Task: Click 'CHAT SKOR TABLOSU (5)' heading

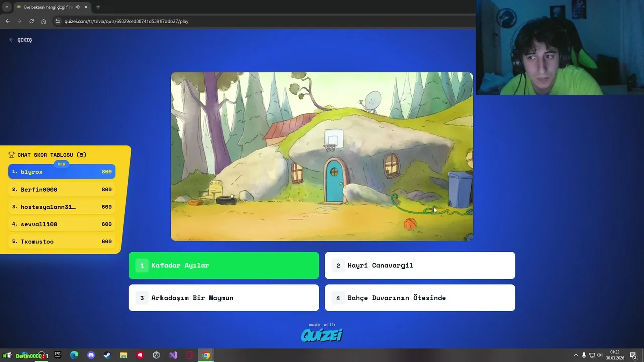Action: click(51, 155)
